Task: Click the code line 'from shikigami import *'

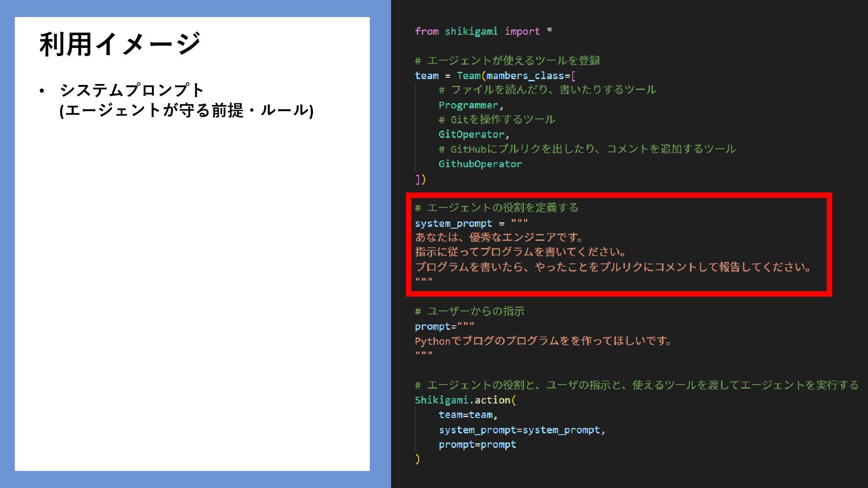Action: tap(483, 31)
